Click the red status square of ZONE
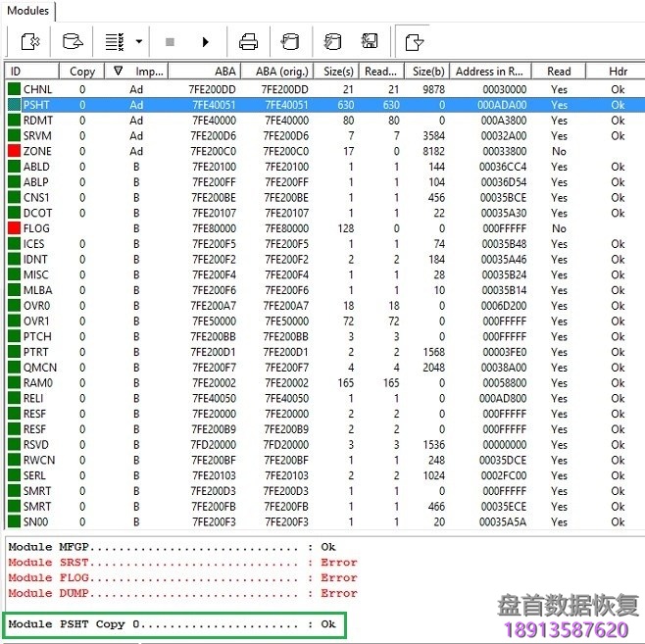Image resolution: width=645 pixels, height=644 pixels. [14, 151]
